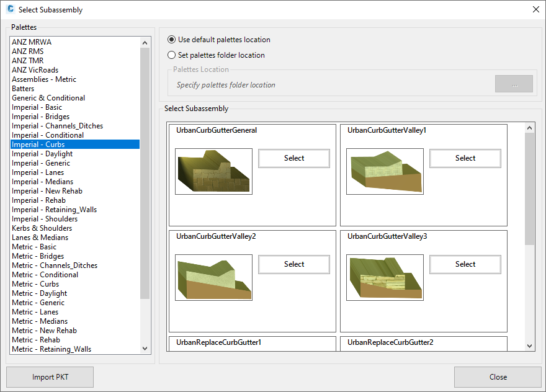Click the UrbanCurbGutterValley2 preview thumbnail
The image size is (546, 392).
coord(214,277)
